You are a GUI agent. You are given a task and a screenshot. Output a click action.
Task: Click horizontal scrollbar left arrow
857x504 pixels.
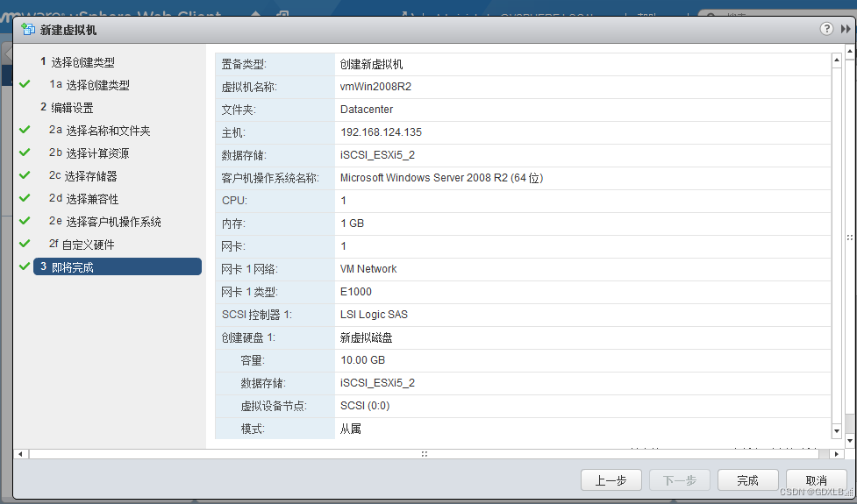click(20, 454)
